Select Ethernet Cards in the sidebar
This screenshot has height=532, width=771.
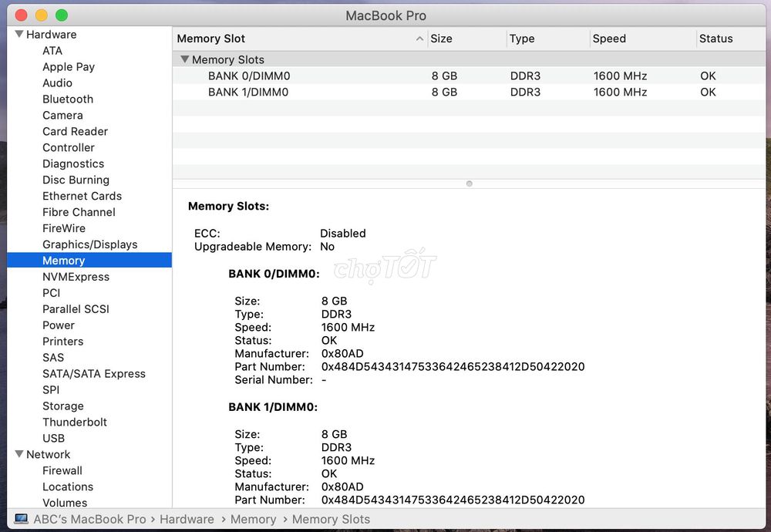[x=82, y=196]
